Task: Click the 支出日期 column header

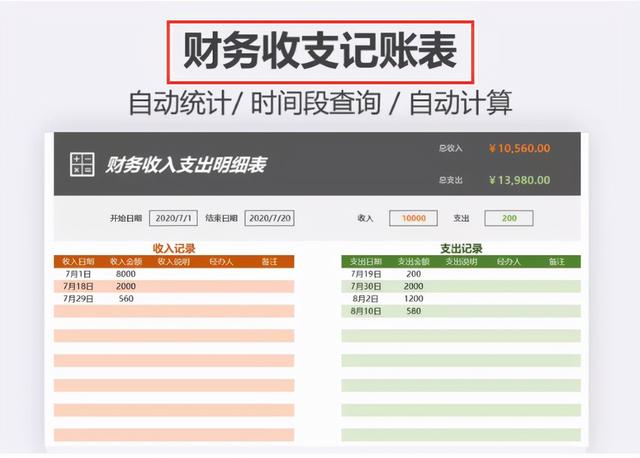Action: 366,262
